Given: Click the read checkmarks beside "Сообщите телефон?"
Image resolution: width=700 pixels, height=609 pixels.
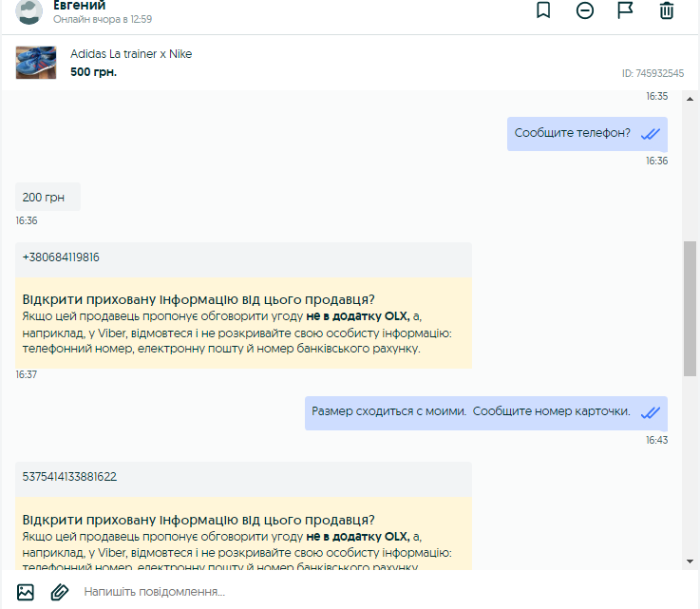Looking at the screenshot, I should [650, 134].
